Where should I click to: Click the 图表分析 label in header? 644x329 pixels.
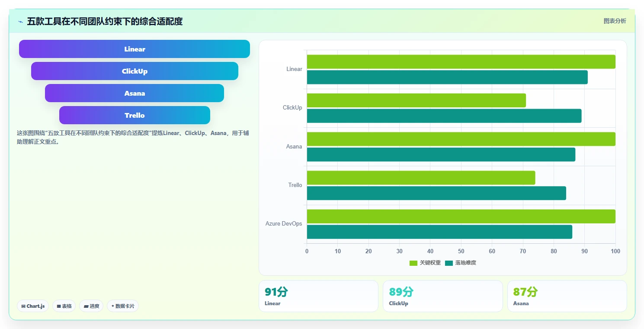click(x=615, y=21)
